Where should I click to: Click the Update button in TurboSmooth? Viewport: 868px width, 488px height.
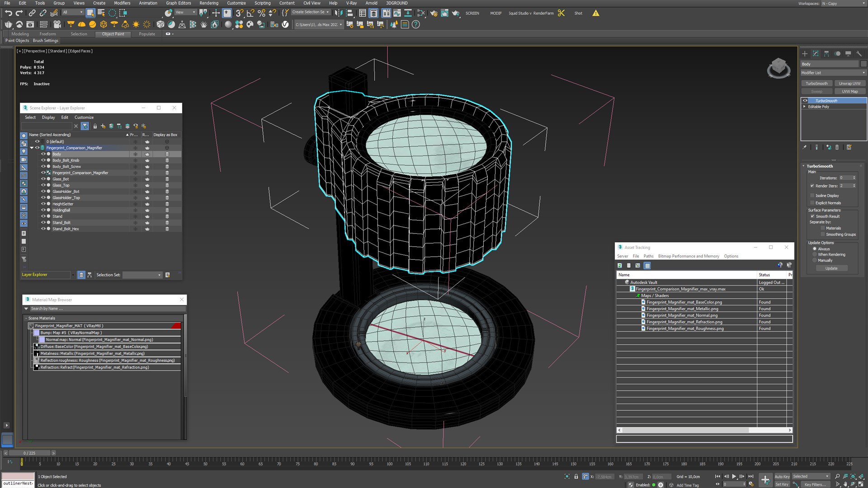pyautogui.click(x=831, y=268)
